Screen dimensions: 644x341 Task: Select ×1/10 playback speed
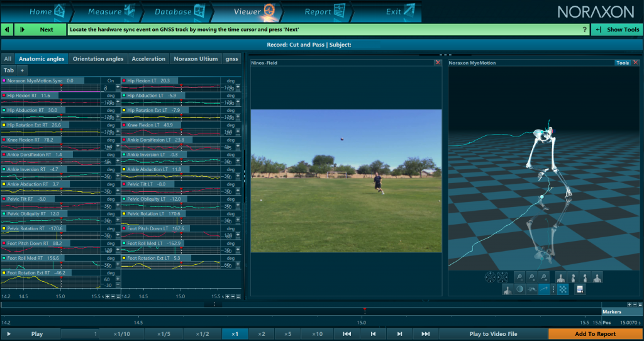121,334
